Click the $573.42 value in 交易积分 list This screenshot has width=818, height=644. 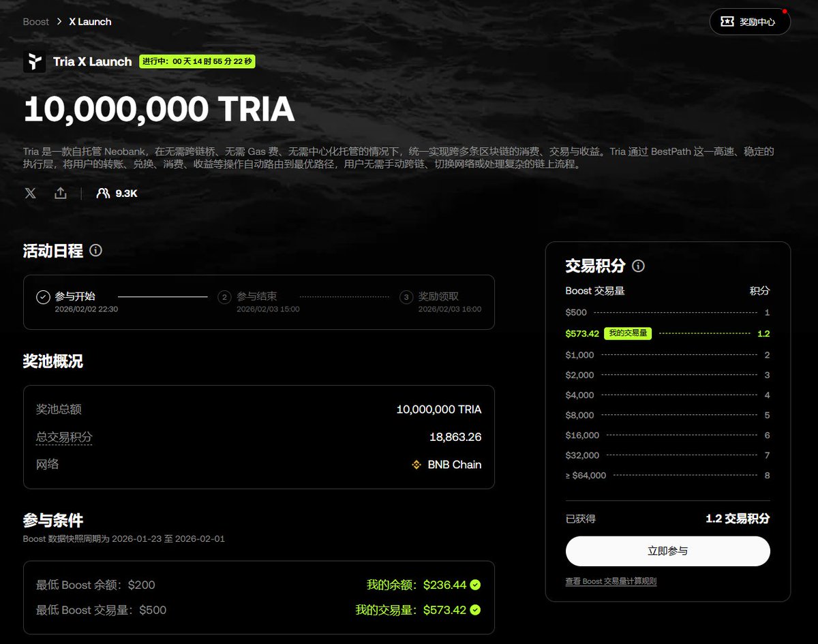tap(582, 333)
